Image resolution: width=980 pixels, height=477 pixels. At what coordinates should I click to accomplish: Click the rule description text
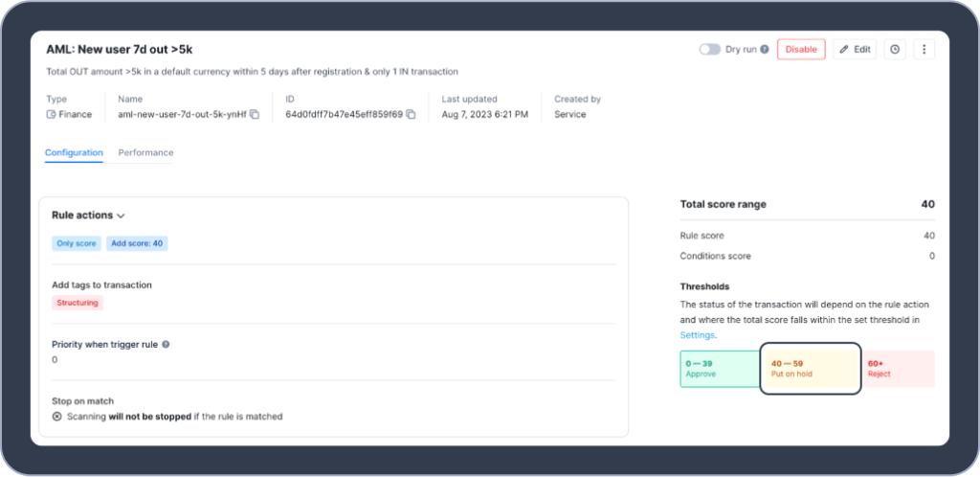pyautogui.click(x=253, y=72)
